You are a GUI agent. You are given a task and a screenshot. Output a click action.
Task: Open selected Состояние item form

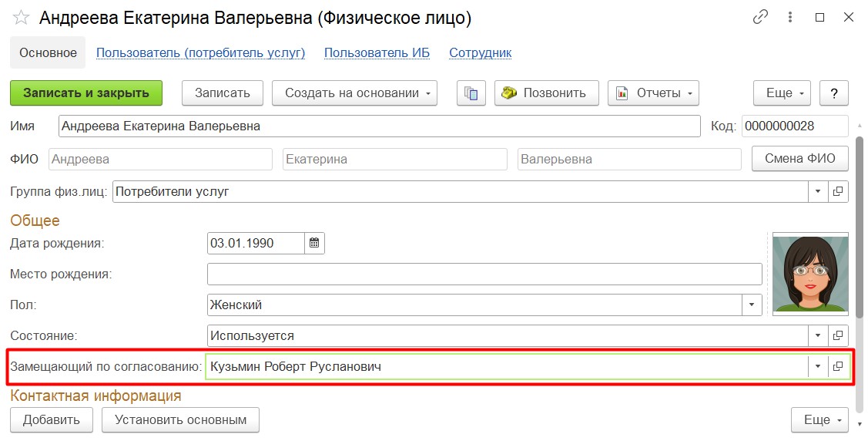[838, 336]
